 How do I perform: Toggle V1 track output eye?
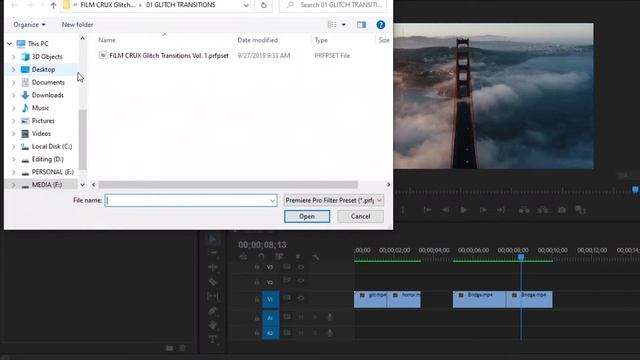[x=301, y=298]
